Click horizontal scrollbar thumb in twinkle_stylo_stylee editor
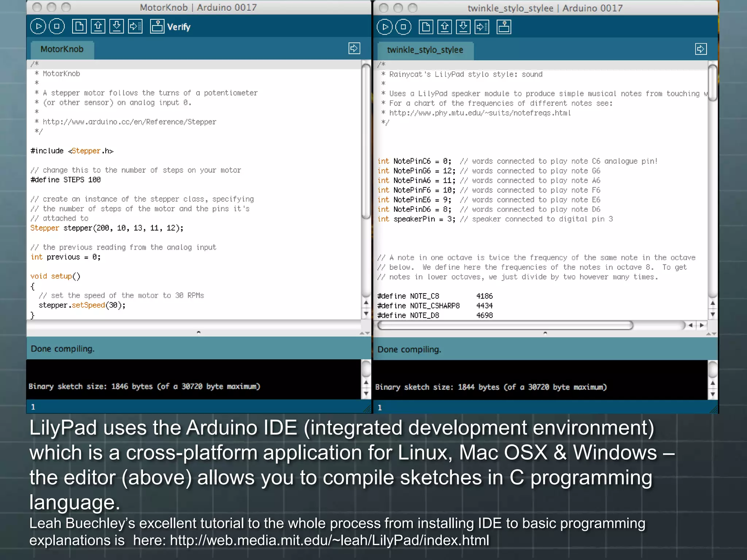This screenshot has width=747, height=560. click(505, 325)
